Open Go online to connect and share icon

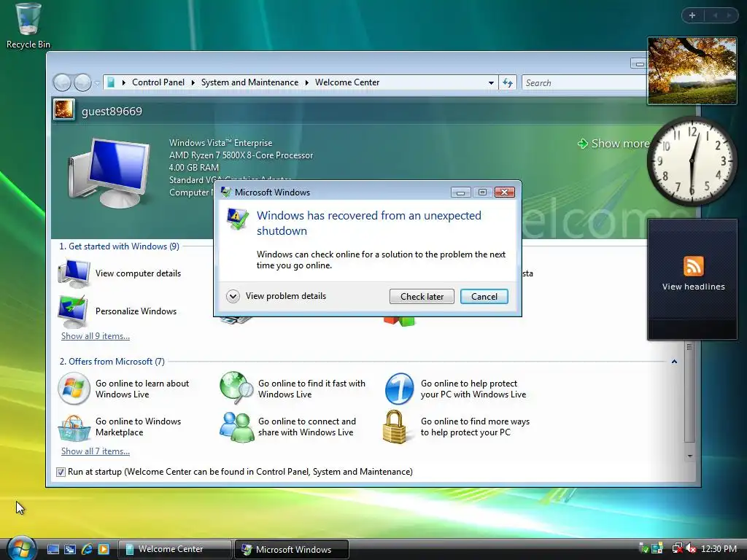(x=236, y=427)
